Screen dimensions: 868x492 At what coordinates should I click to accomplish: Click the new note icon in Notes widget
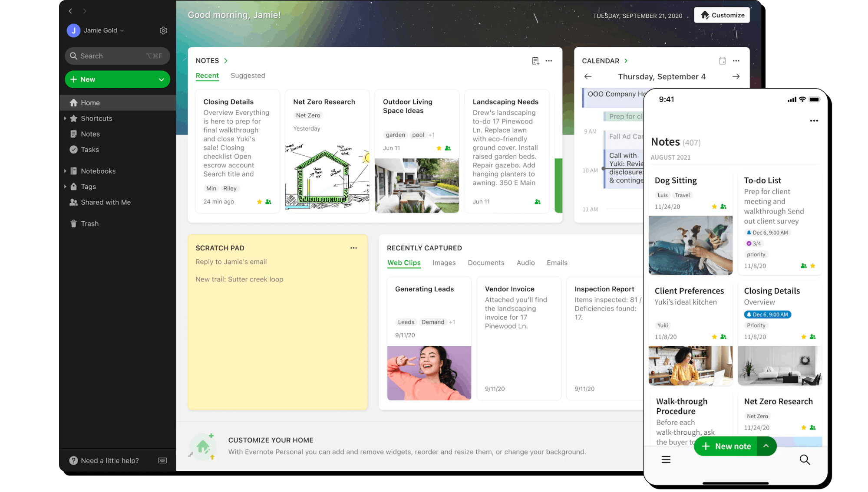[535, 61]
